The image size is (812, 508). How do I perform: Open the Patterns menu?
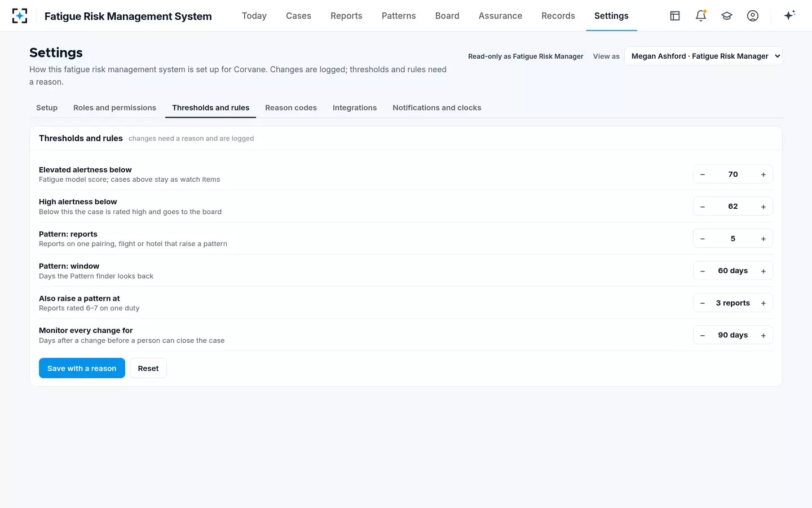click(x=399, y=16)
